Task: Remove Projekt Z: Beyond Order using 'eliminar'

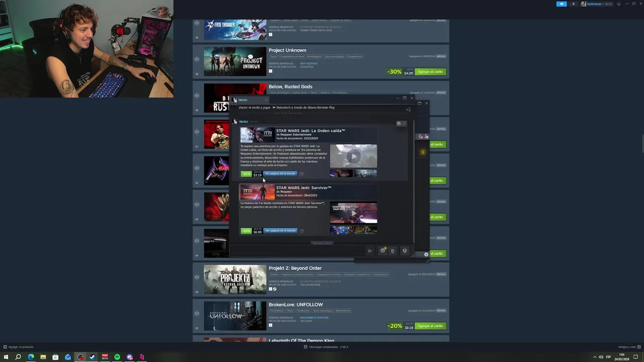Action: click(441, 274)
